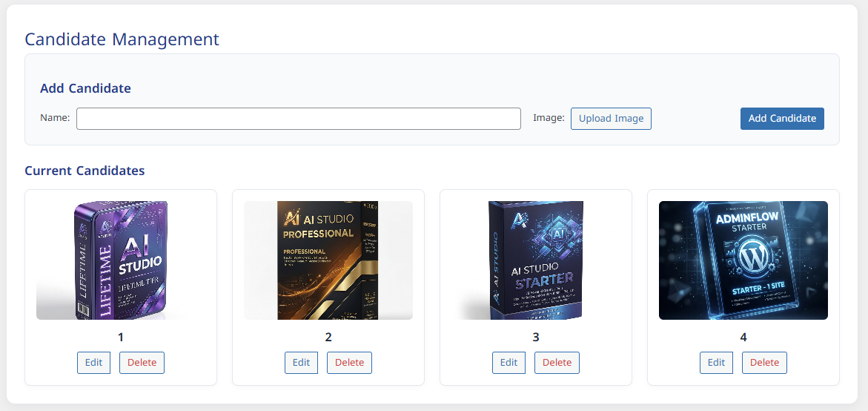Click the candidate name "1"
This screenshot has width=868, height=411.
(x=121, y=338)
